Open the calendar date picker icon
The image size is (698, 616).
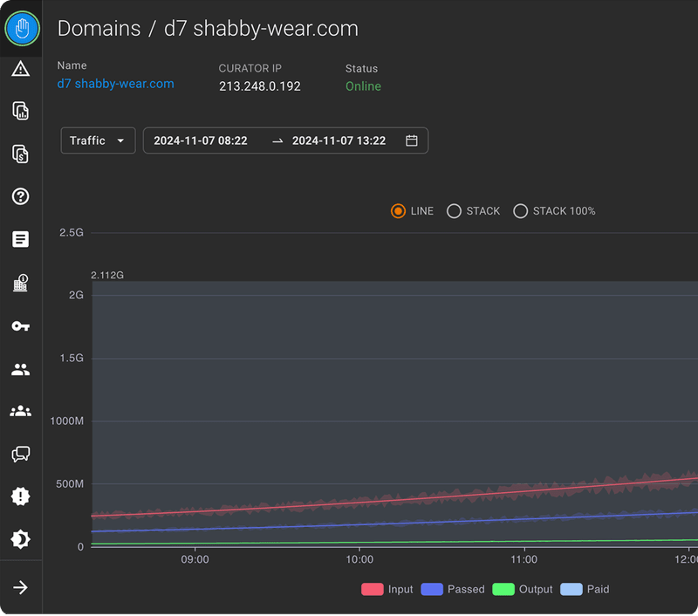coord(411,140)
